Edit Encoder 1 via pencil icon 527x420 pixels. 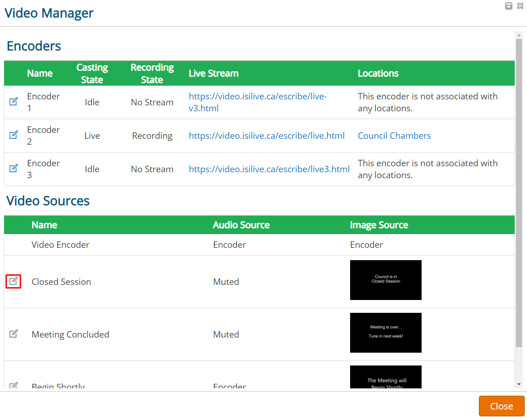[x=13, y=102]
